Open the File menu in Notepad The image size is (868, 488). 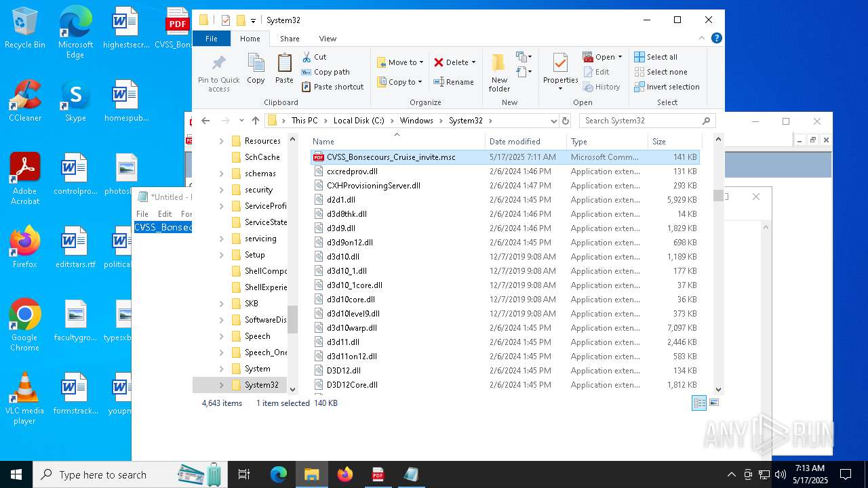[x=142, y=213]
